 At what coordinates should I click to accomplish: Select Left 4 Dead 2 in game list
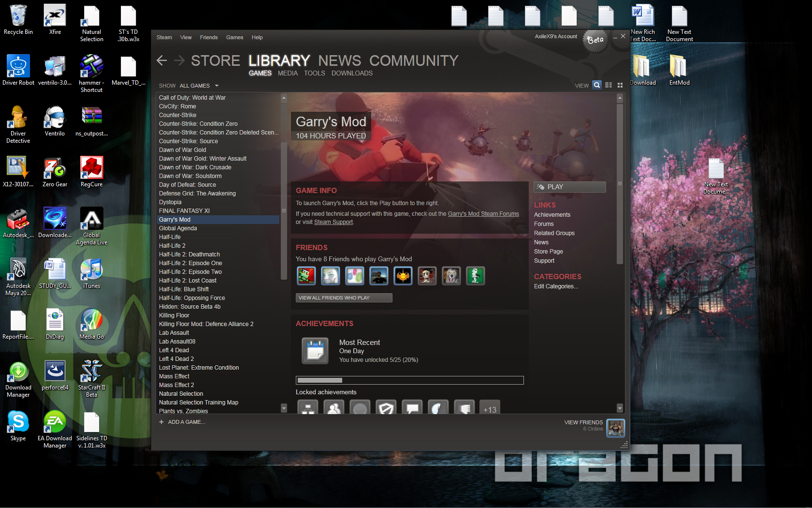[176, 359]
